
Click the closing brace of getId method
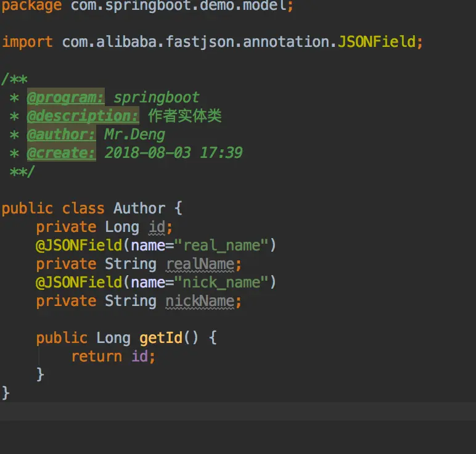click(40, 374)
